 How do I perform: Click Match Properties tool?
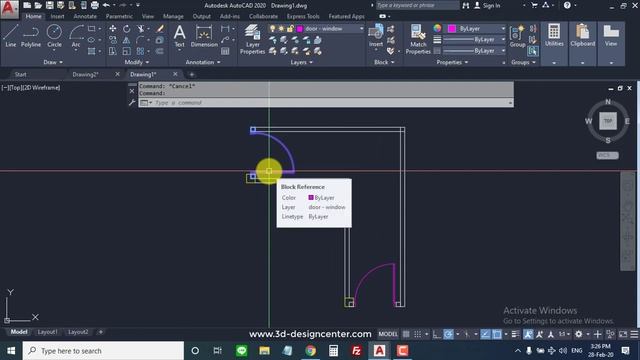pyautogui.click(x=418, y=39)
